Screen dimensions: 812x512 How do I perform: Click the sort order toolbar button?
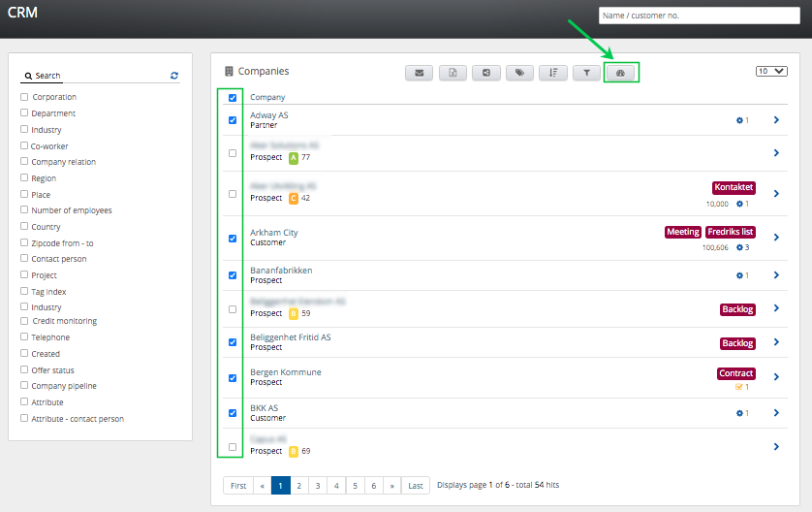point(552,72)
